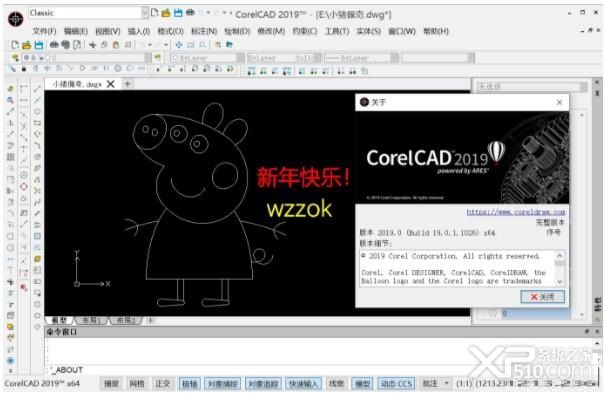Toggle 对象捕捉 entity snap in status bar
Viewport: 606px width, 393px height.
pyautogui.click(x=223, y=383)
